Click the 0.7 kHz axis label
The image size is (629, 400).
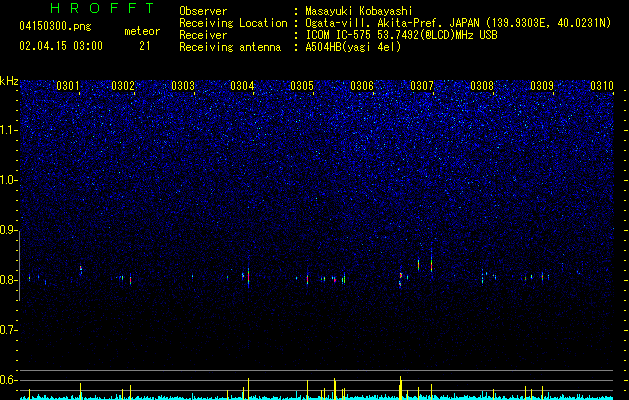point(9,330)
